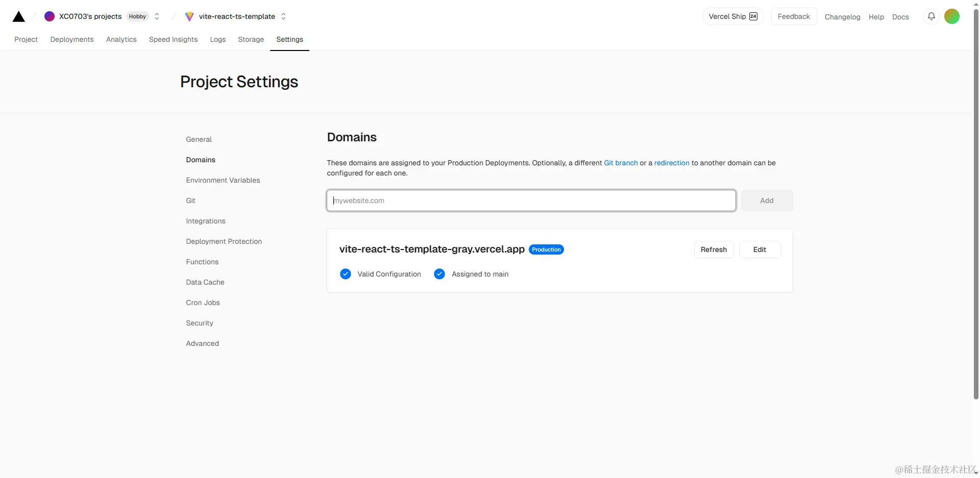
Task: Refresh the domain configuration
Action: tap(714, 249)
